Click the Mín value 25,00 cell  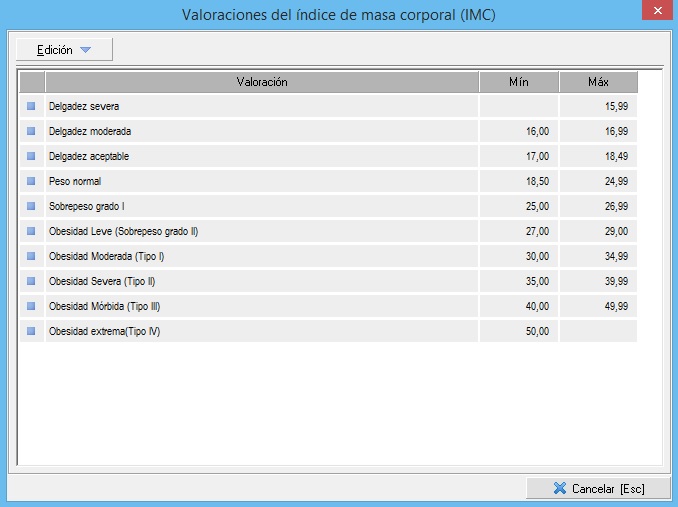518,206
